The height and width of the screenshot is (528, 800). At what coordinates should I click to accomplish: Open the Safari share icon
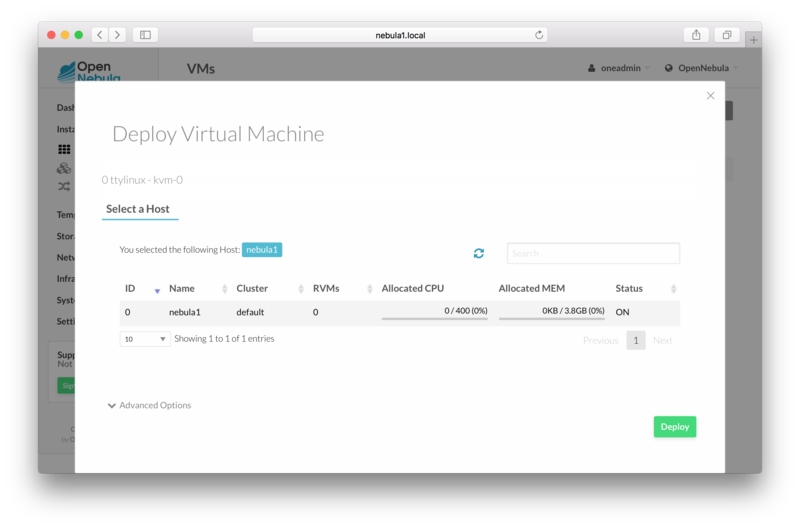pos(696,35)
